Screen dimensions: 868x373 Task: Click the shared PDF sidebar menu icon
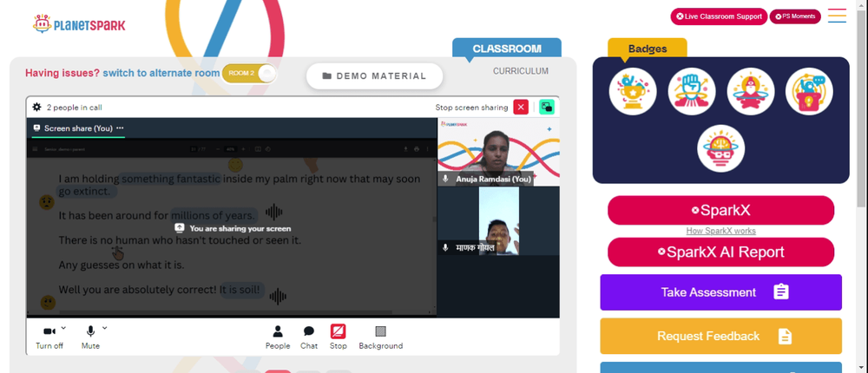coord(36,149)
